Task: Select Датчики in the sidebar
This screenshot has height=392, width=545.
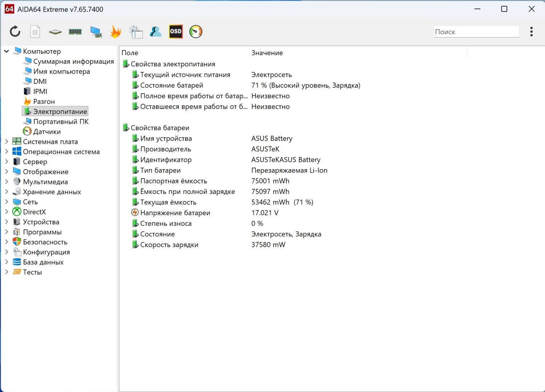Action: pyautogui.click(x=47, y=132)
